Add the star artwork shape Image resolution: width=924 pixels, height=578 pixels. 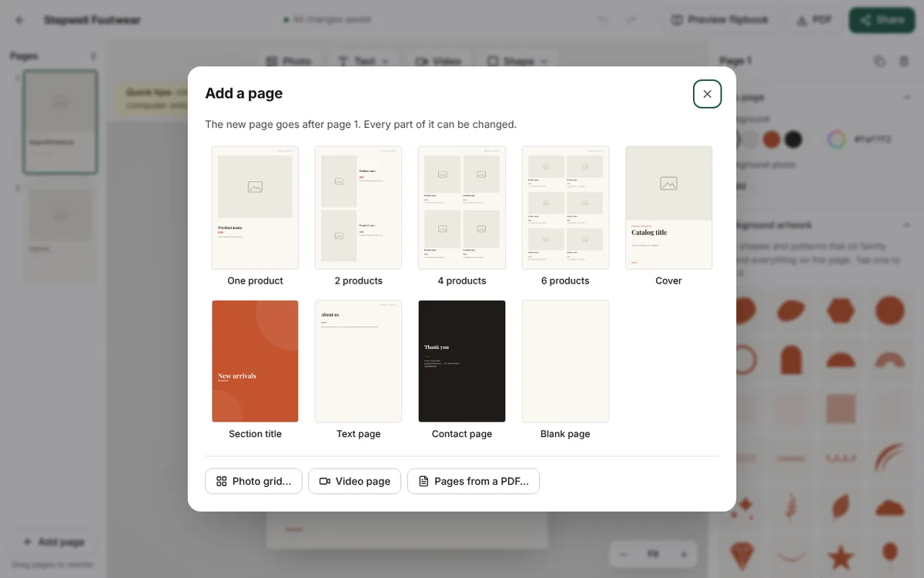841,556
